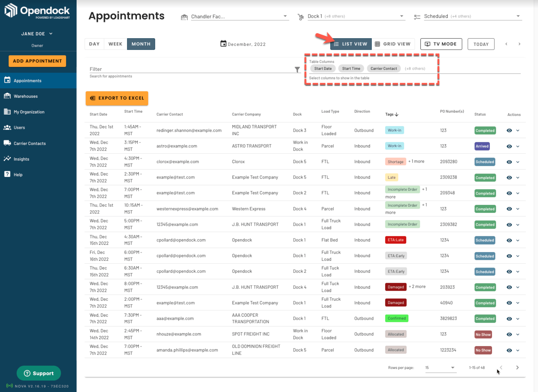Click the checklist icon beside Scheduled status

coord(417,17)
